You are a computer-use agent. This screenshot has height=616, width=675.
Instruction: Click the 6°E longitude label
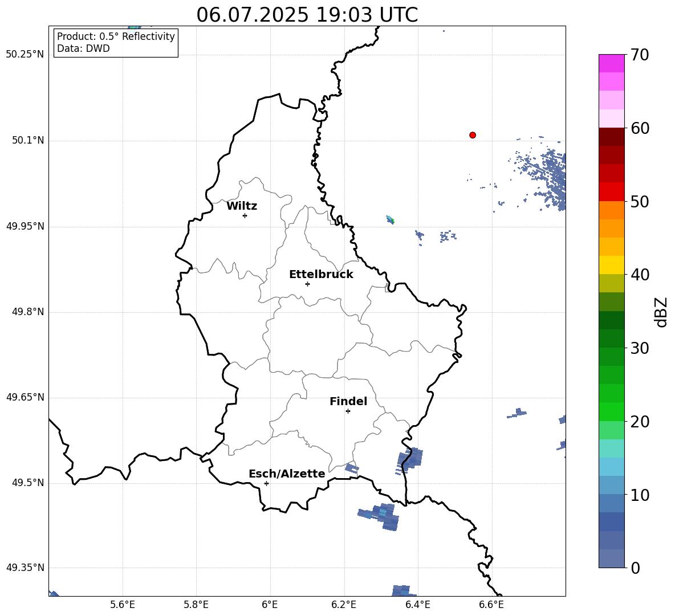270,605
